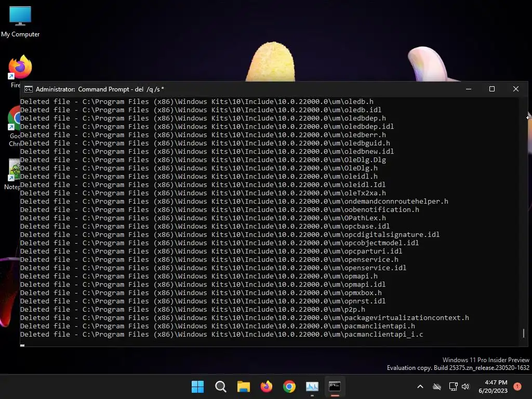This screenshot has height=399, width=532.
Task: Click the line ending with packagevirtualizationcontext.h
Action: point(245,317)
